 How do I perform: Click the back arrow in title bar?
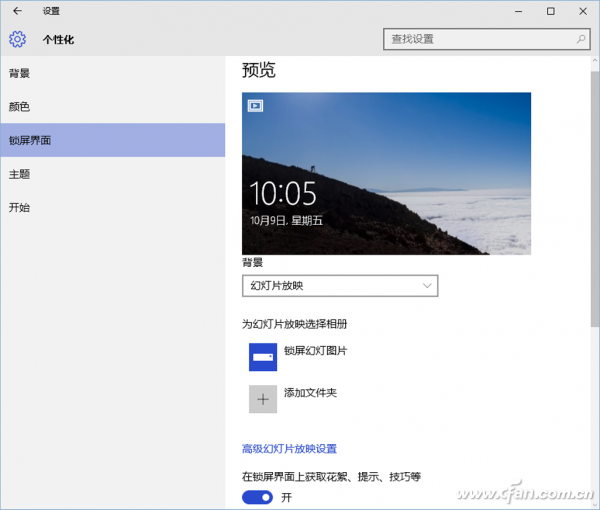click(17, 11)
